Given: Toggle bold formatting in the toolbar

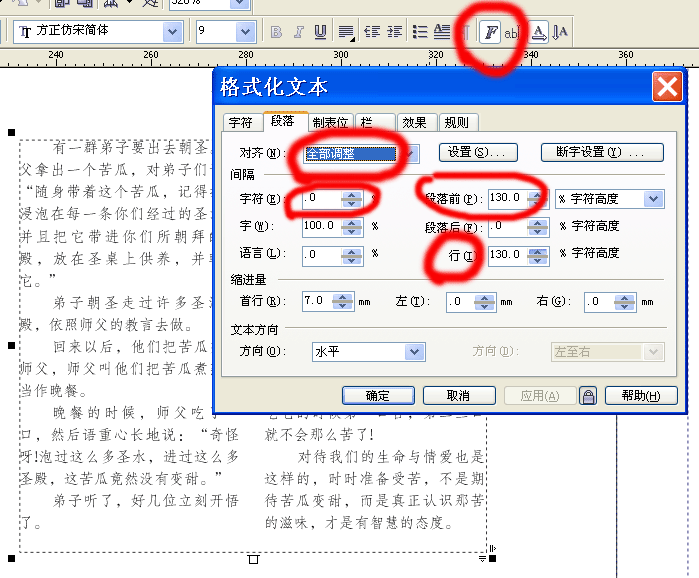Looking at the screenshot, I should coord(276,32).
